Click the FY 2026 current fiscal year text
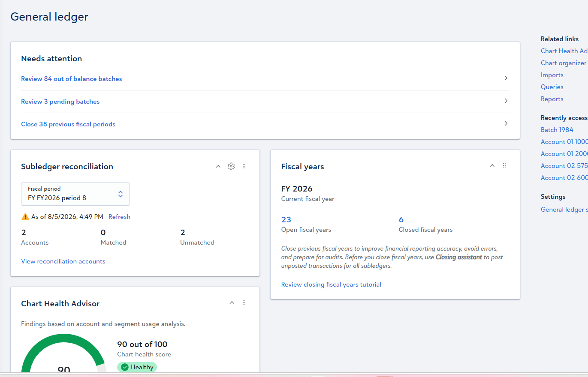This screenshot has width=588, height=377. click(x=297, y=189)
